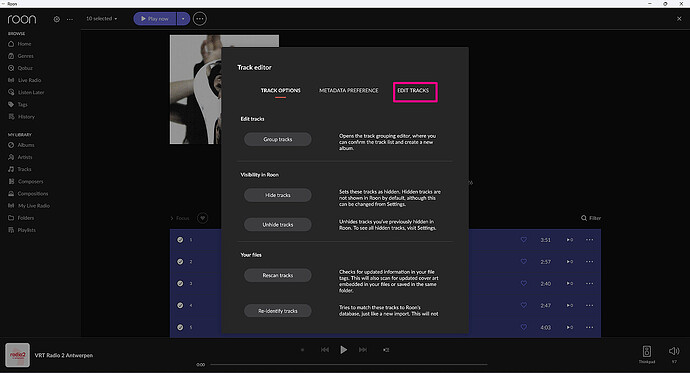Click the VRT Radio 2 station thumbnail

click(x=18, y=355)
